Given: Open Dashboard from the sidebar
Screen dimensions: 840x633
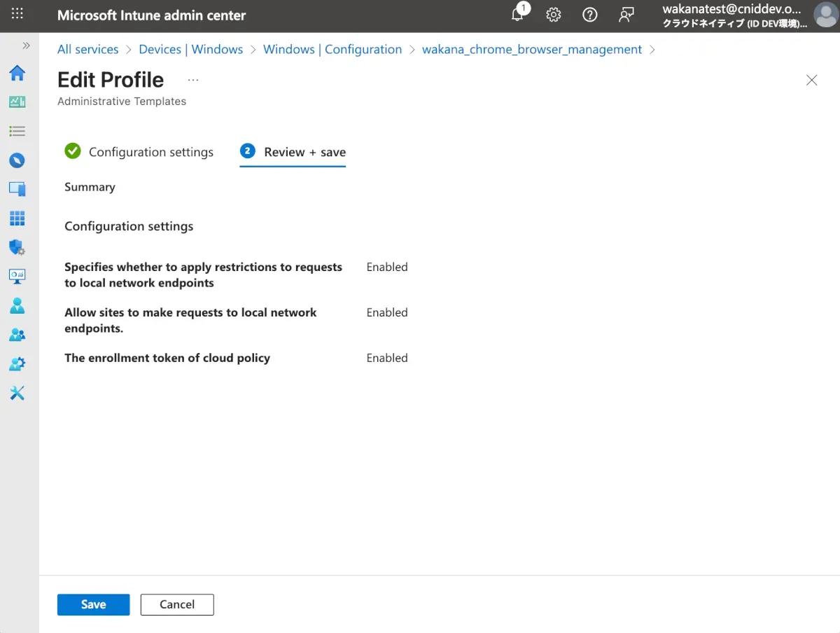Looking at the screenshot, I should point(17,102).
